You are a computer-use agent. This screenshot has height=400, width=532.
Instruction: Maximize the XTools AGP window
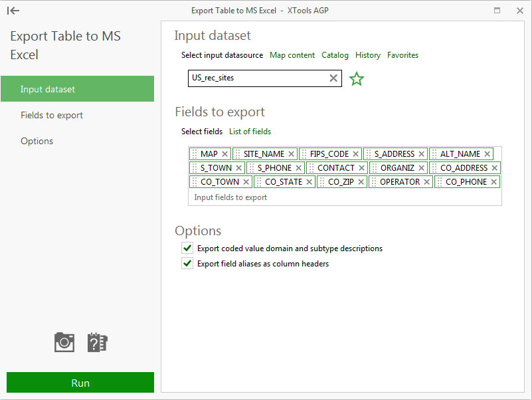[497, 11]
